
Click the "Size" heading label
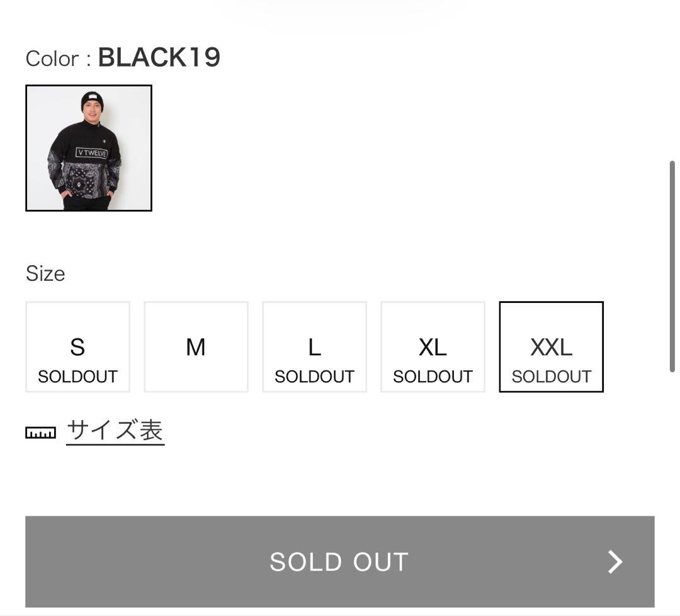tap(45, 273)
